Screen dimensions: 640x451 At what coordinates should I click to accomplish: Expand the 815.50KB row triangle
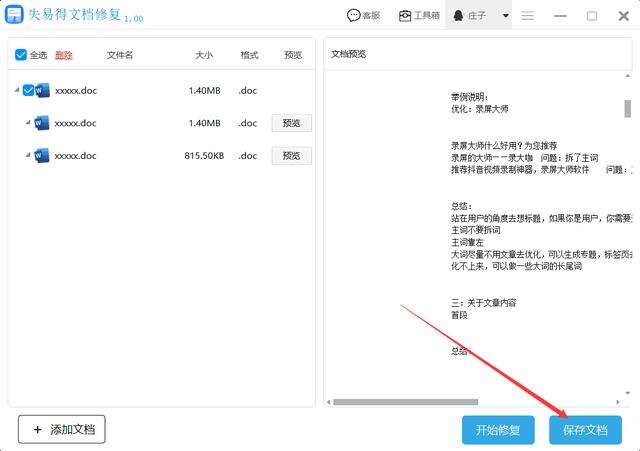(x=28, y=155)
